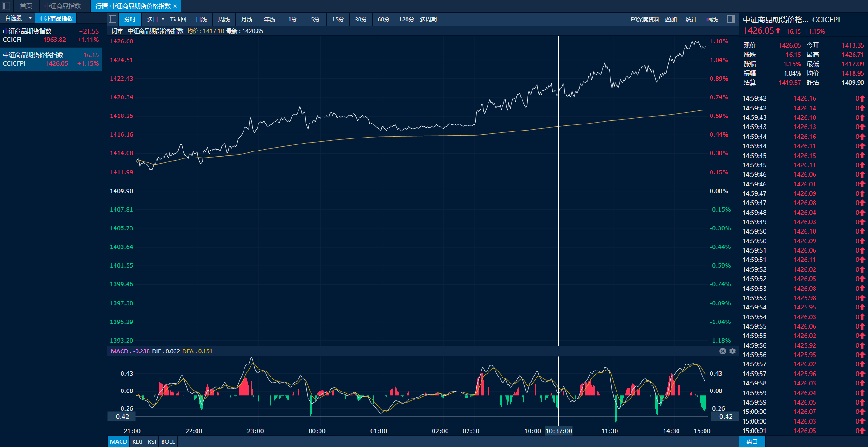Viewport: 868px width, 447px height.
Task: Click the 闭市 status label
Action: point(117,31)
